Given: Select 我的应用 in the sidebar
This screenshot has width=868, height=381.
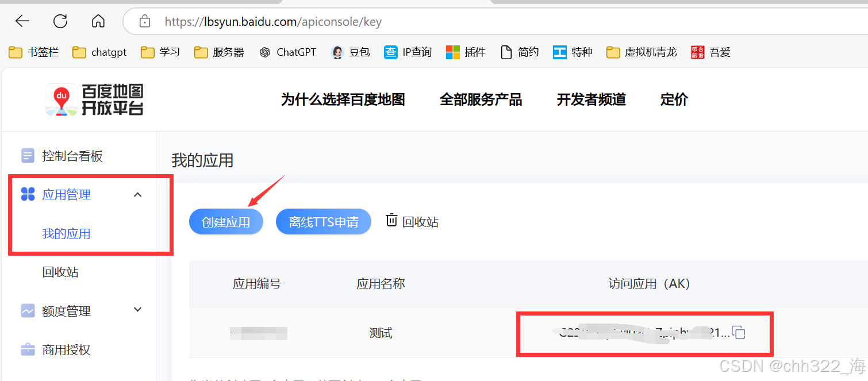Looking at the screenshot, I should point(66,233).
